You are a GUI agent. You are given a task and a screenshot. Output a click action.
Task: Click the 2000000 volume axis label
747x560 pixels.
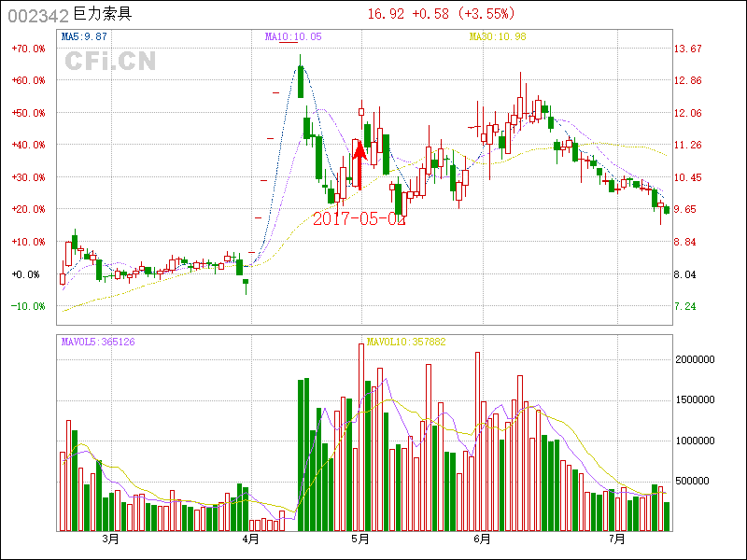click(694, 359)
